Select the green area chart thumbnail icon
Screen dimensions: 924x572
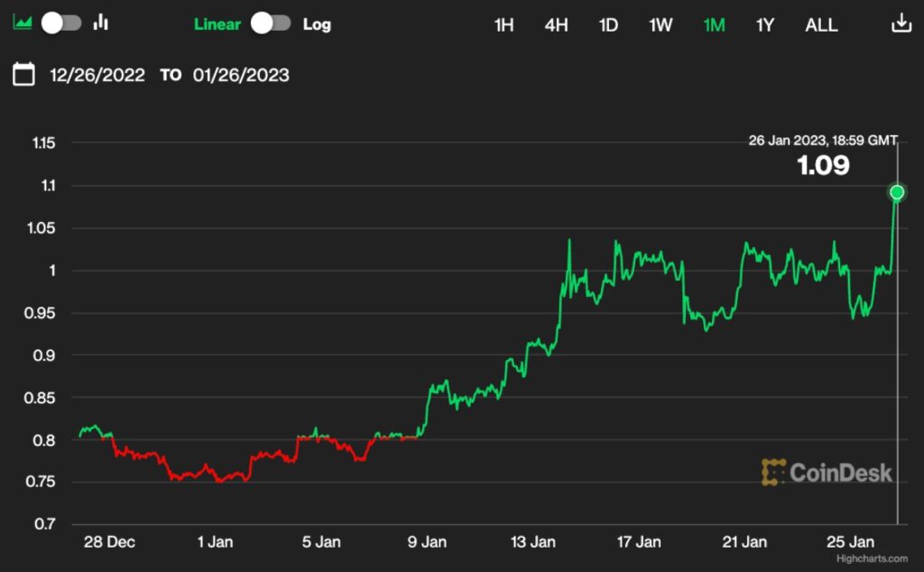(22, 20)
